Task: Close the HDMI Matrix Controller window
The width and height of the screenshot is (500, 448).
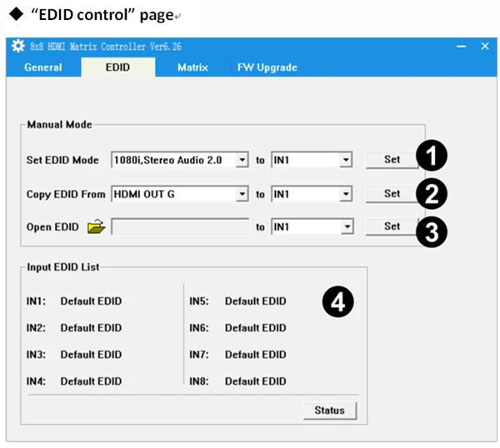Action: point(485,46)
